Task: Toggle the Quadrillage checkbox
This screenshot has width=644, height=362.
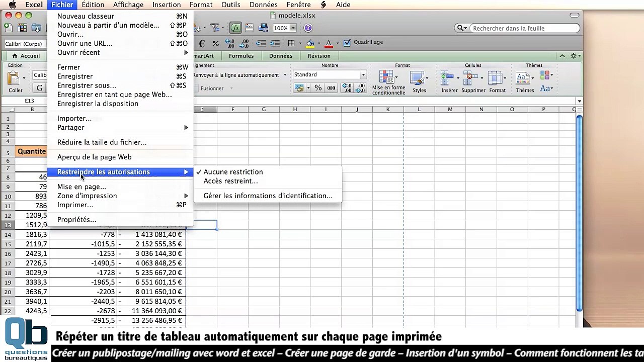Action: (x=347, y=43)
